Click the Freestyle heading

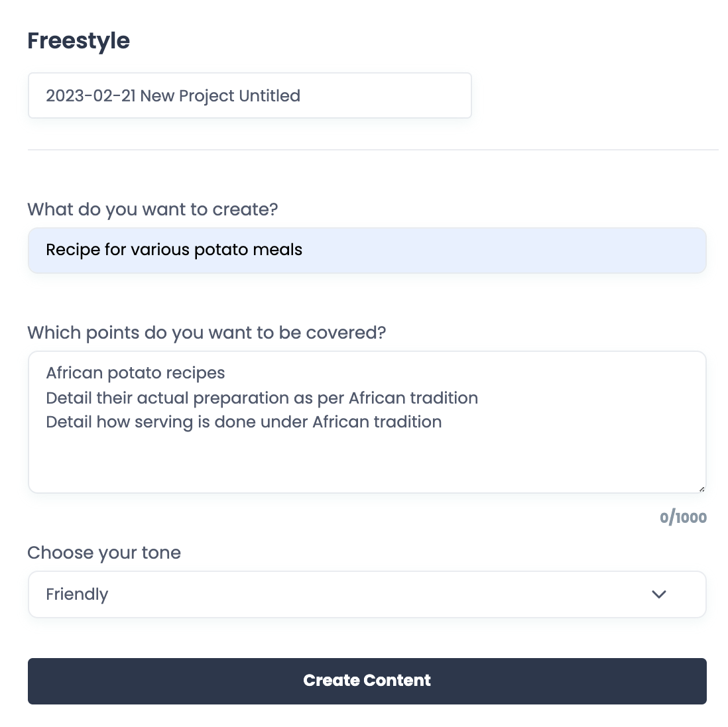(78, 41)
